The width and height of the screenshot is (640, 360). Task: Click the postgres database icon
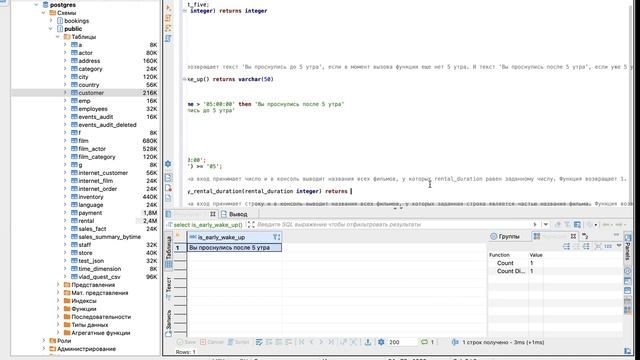(45, 5)
